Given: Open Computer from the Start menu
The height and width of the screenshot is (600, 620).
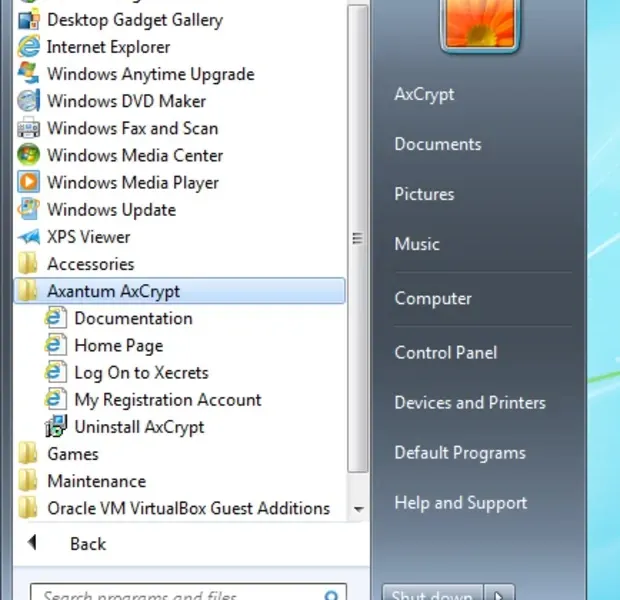Looking at the screenshot, I should click(433, 299).
